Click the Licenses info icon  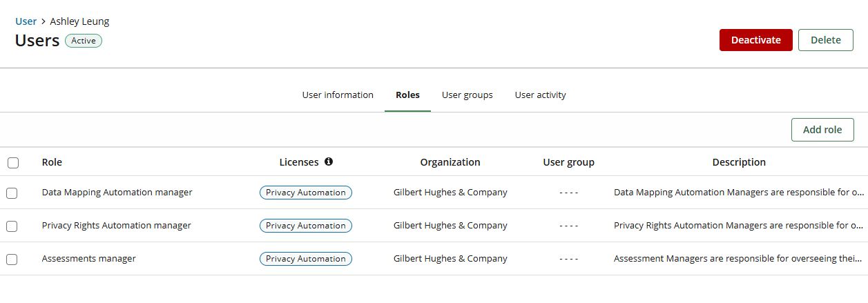(x=329, y=162)
